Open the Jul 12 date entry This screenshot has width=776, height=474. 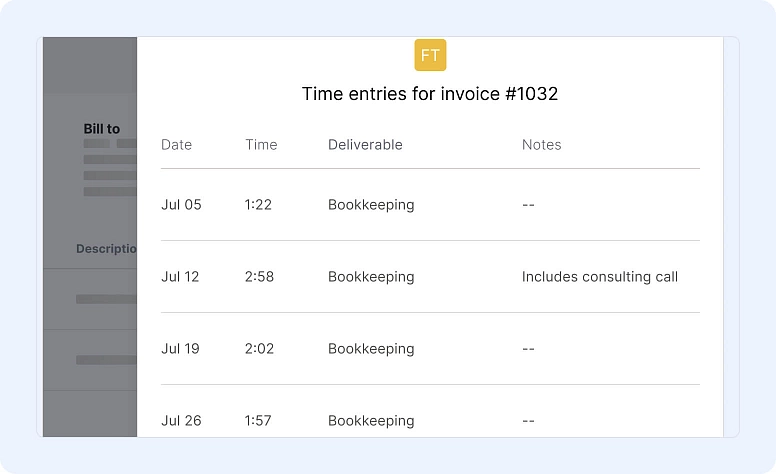180,277
